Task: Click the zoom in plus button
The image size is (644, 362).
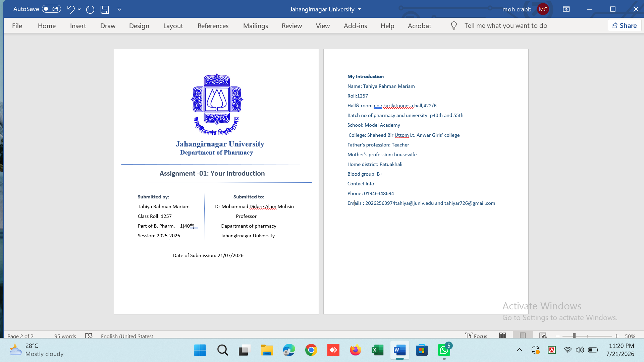Action: (616, 336)
